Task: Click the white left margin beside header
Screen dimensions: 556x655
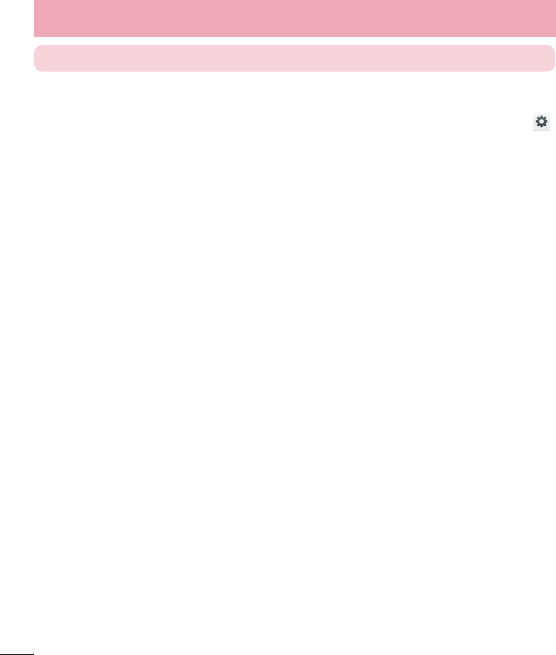Action: click(17, 18)
